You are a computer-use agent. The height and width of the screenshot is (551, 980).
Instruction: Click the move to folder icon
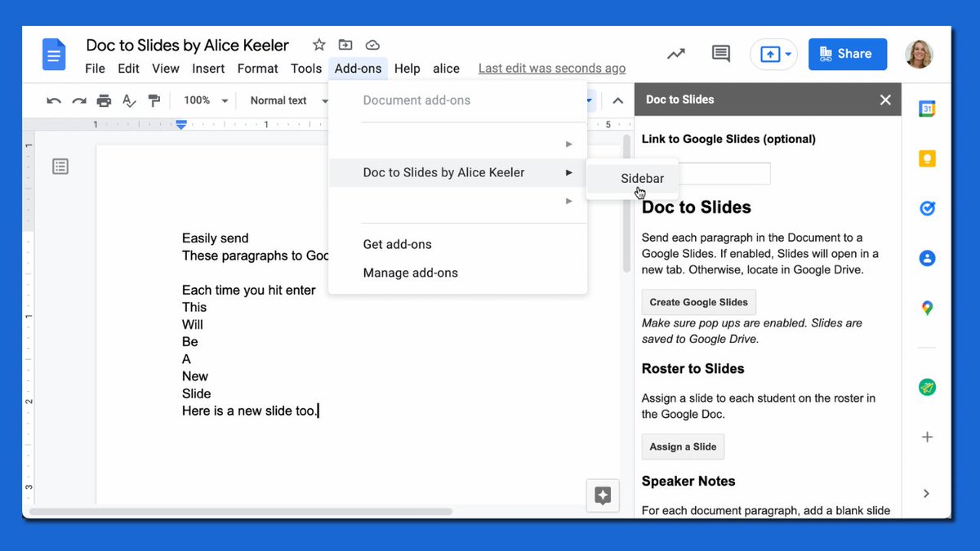click(345, 45)
